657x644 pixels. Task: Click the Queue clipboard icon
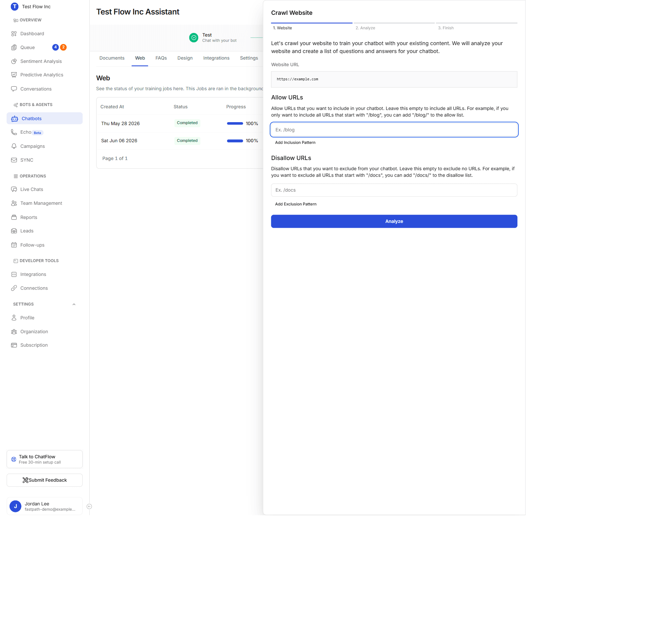pos(14,47)
